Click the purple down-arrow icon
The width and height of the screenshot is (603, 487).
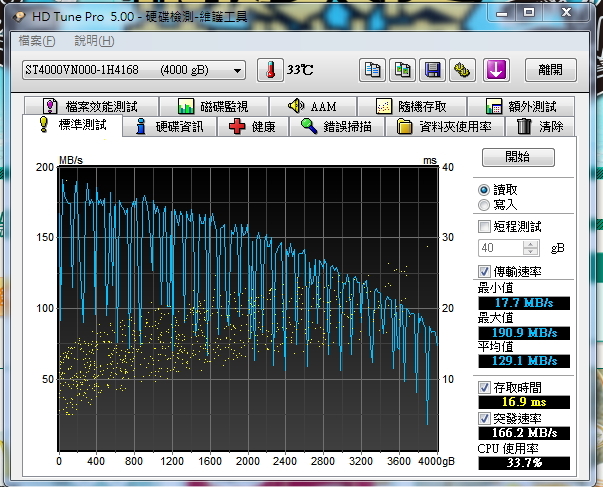495,70
